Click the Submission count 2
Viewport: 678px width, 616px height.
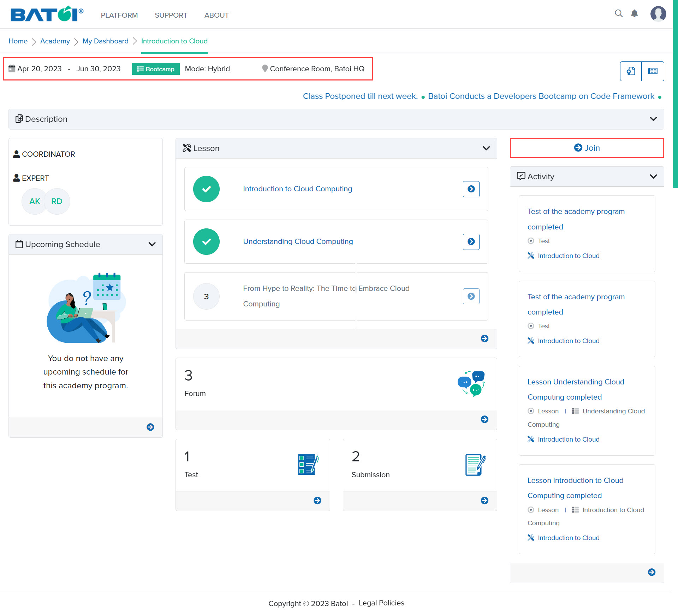click(x=356, y=456)
